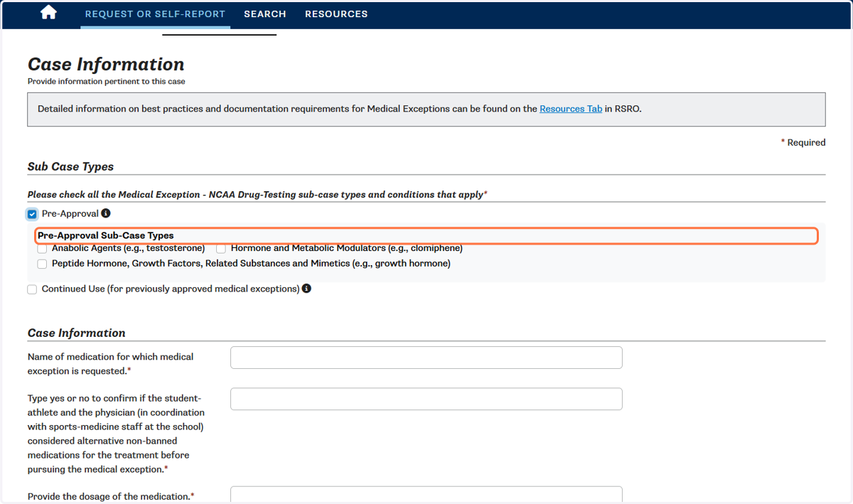Check Continued Use for previously approved exceptions
This screenshot has height=504, width=853.
32,289
